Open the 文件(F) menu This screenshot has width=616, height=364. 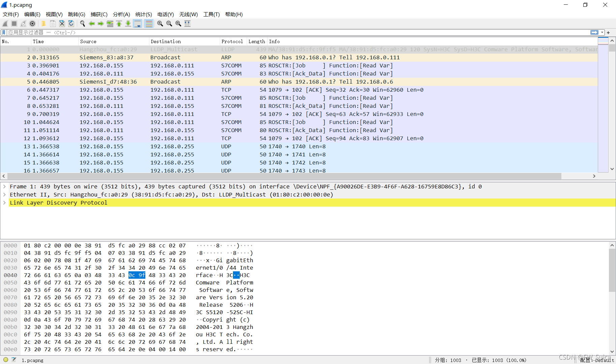coord(11,14)
